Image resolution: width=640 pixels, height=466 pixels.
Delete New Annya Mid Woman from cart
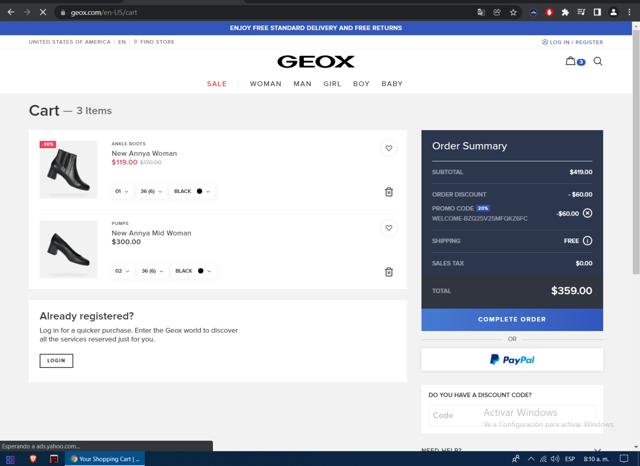coord(389,272)
